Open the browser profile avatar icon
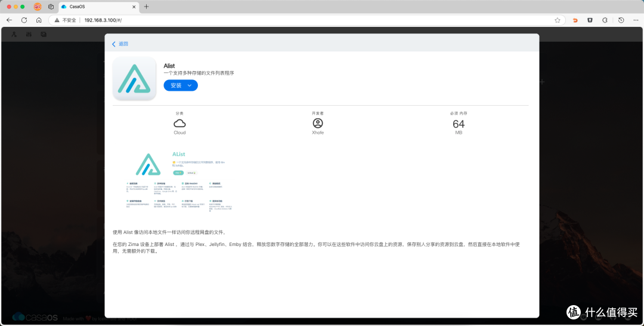The image size is (644, 326). coord(38,7)
